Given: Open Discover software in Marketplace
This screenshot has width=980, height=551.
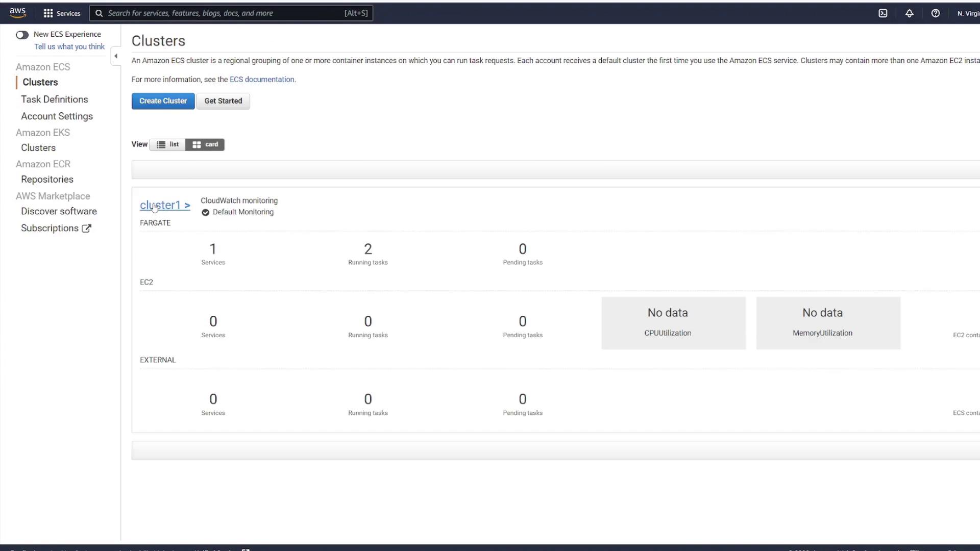Looking at the screenshot, I should (59, 211).
